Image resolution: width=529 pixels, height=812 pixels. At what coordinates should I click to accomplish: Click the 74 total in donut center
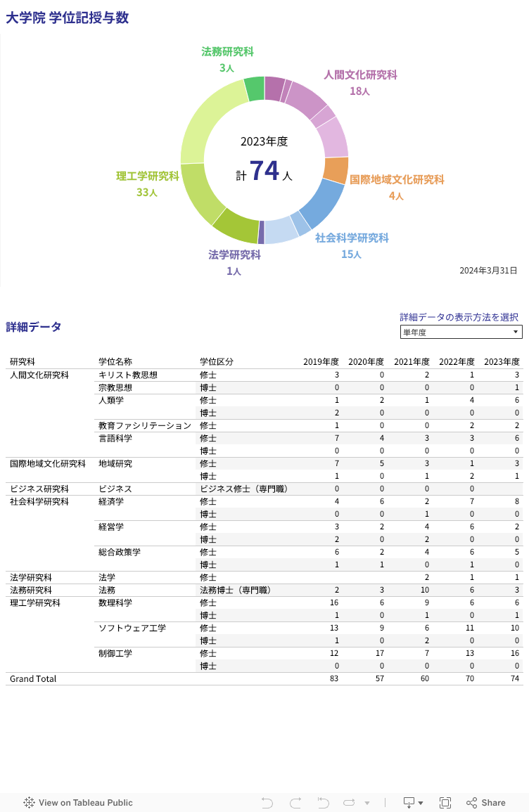(264, 170)
